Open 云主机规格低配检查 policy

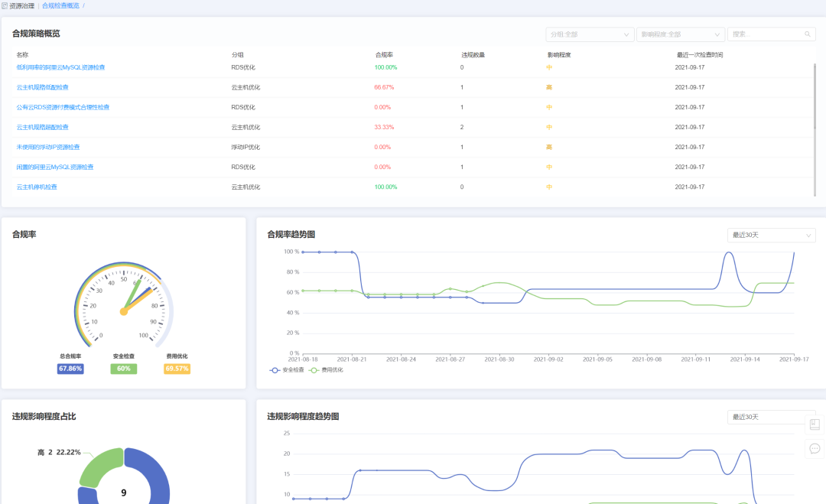coord(42,87)
